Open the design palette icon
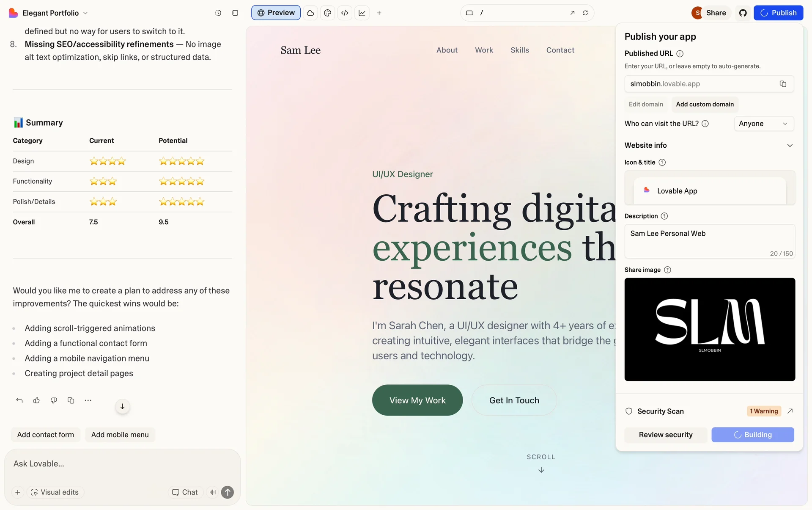 tap(327, 13)
